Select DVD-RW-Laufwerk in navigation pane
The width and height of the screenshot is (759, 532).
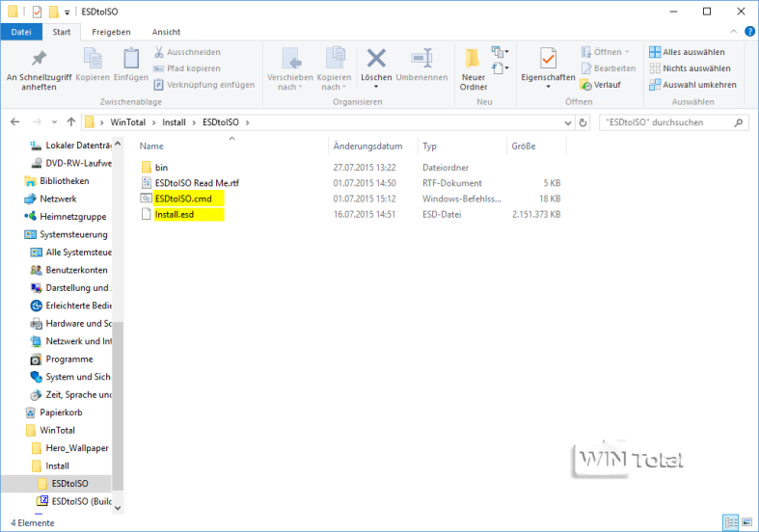click(x=78, y=164)
